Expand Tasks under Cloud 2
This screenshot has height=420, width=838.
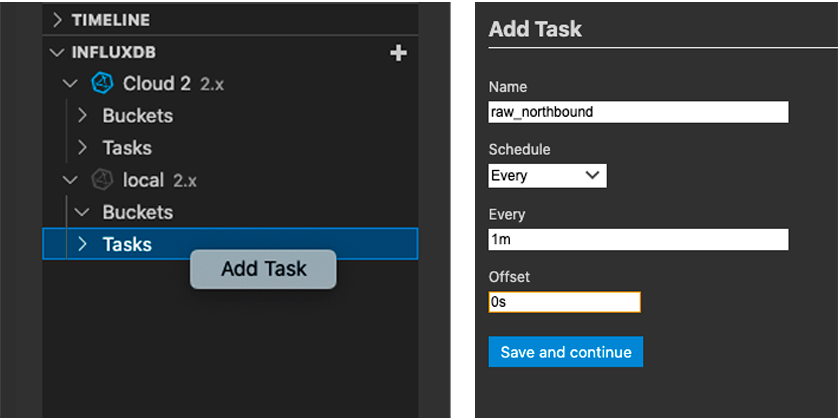82,147
